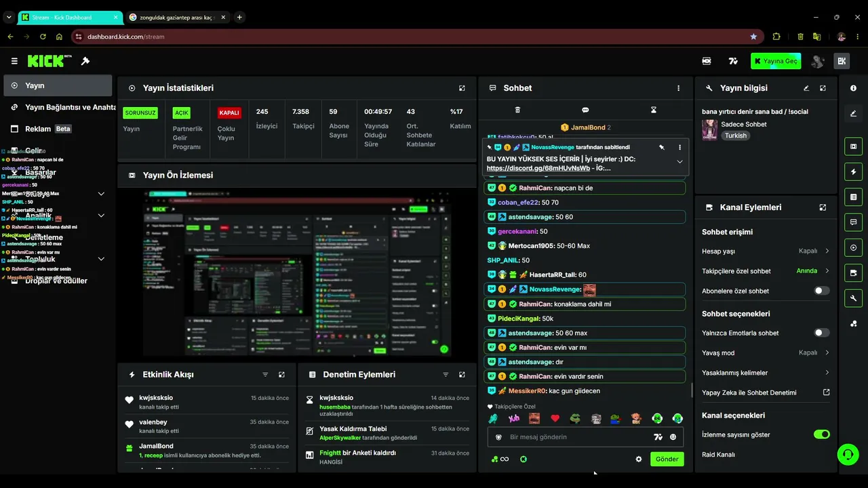Toggle the play-circle statistics widget in right rail
This screenshot has width=868, height=488.
pyautogui.click(x=853, y=248)
